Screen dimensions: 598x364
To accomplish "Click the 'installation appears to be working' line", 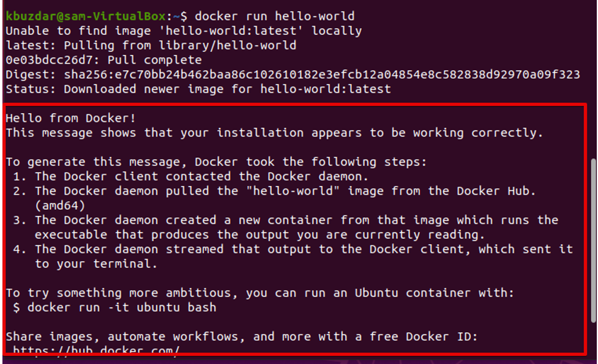I will click(274, 132).
